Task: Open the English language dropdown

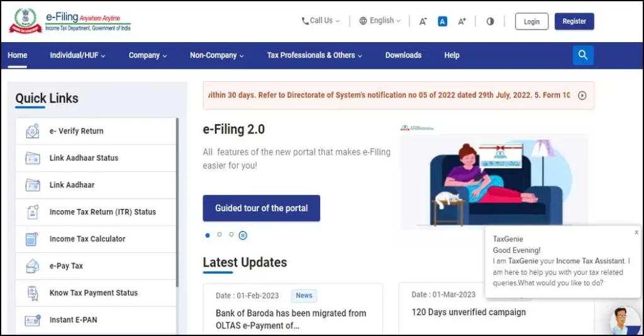Action: coord(380,21)
